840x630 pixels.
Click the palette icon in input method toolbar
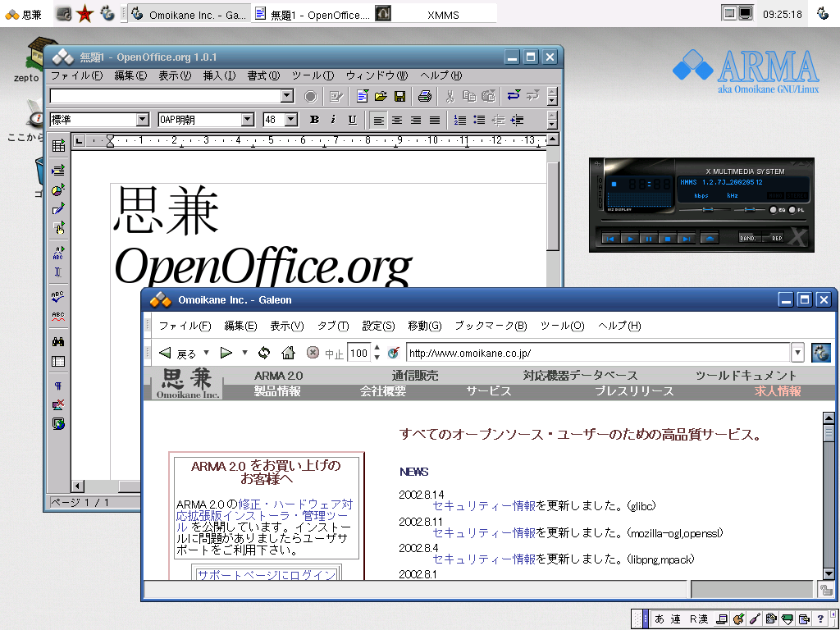[738, 619]
